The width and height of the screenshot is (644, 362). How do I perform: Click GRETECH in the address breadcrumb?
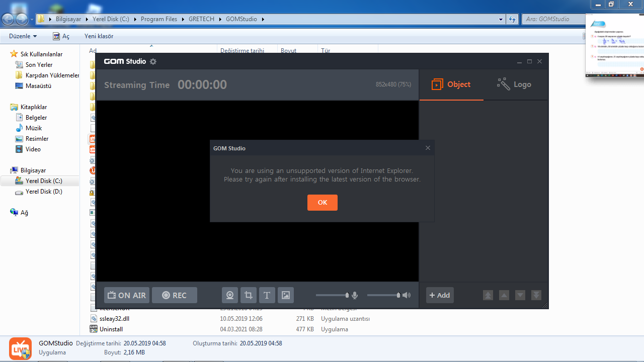pos(201,19)
